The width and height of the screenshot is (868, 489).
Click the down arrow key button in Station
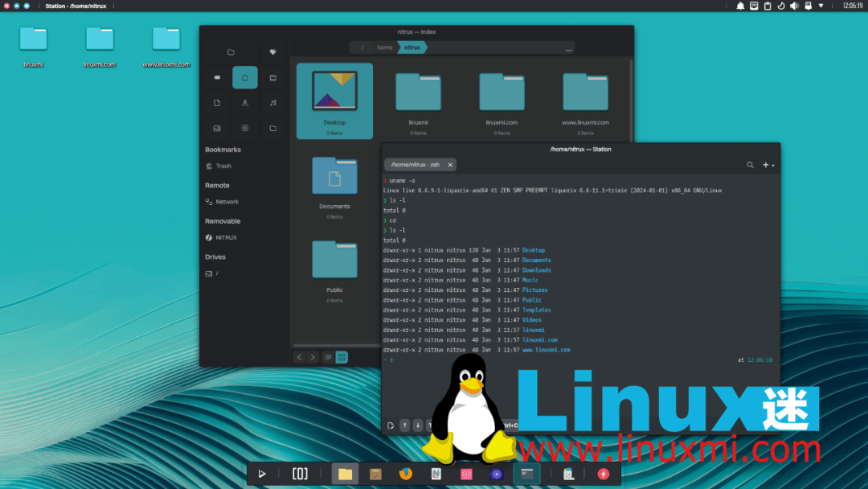(x=418, y=425)
